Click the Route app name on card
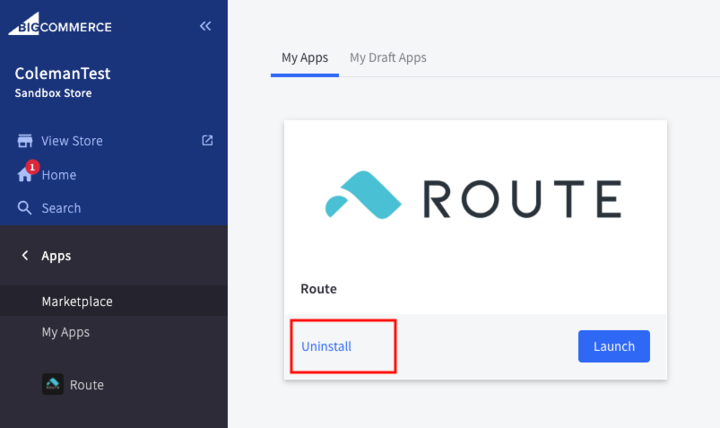Viewport: 720px width, 428px height. tap(319, 289)
